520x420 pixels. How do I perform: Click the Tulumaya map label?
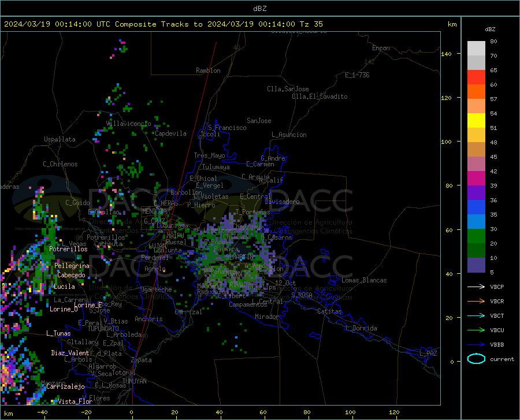216,167
